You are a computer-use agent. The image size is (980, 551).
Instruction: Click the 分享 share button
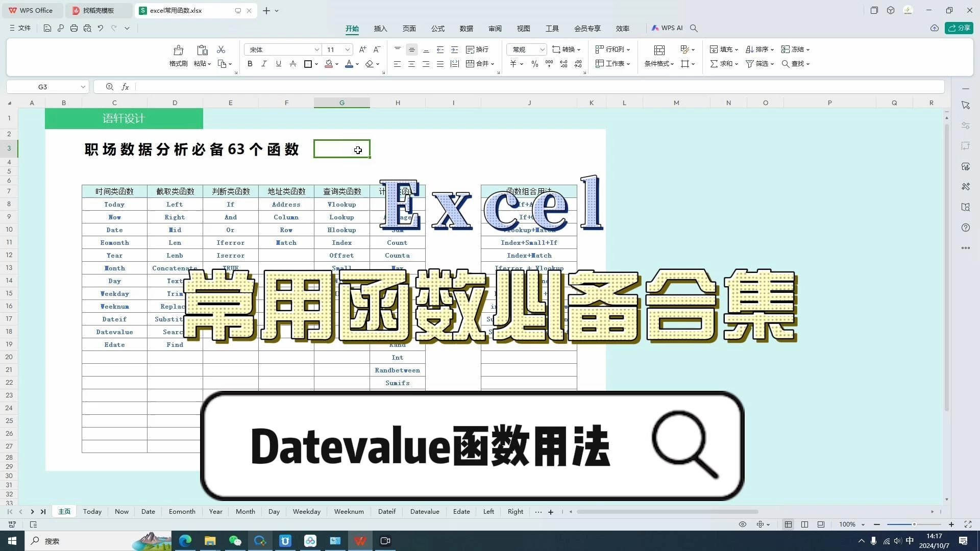point(959,28)
